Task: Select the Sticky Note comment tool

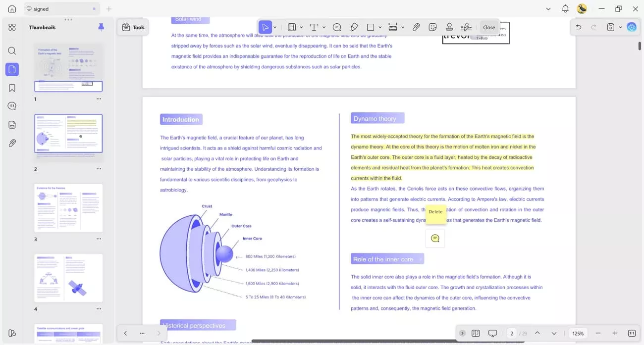Action: [x=337, y=27]
